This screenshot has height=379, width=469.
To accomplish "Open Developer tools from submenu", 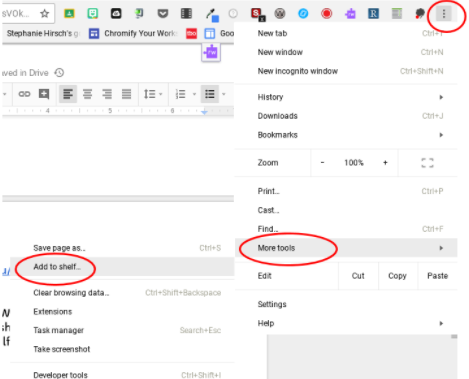I will [x=122, y=375].
